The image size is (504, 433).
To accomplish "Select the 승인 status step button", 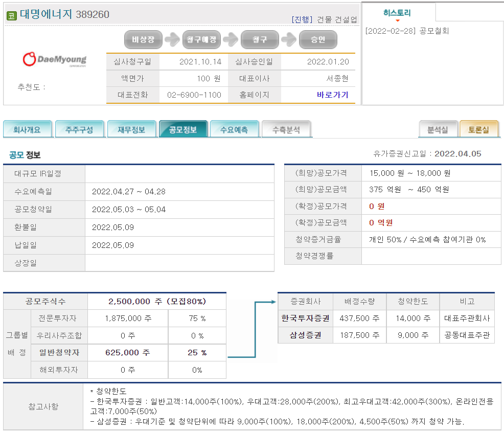I will [318, 39].
